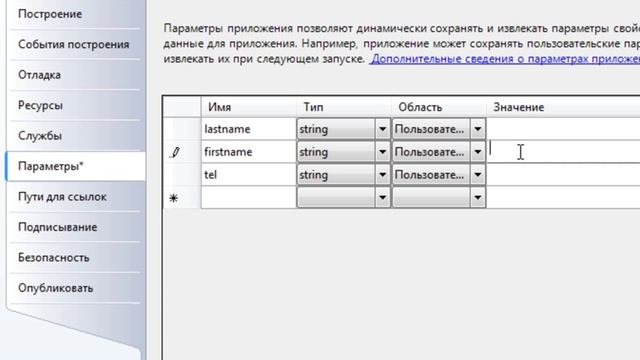Select firstname row via pencil edit indicator
The height and width of the screenshot is (360, 640).
click(x=182, y=152)
